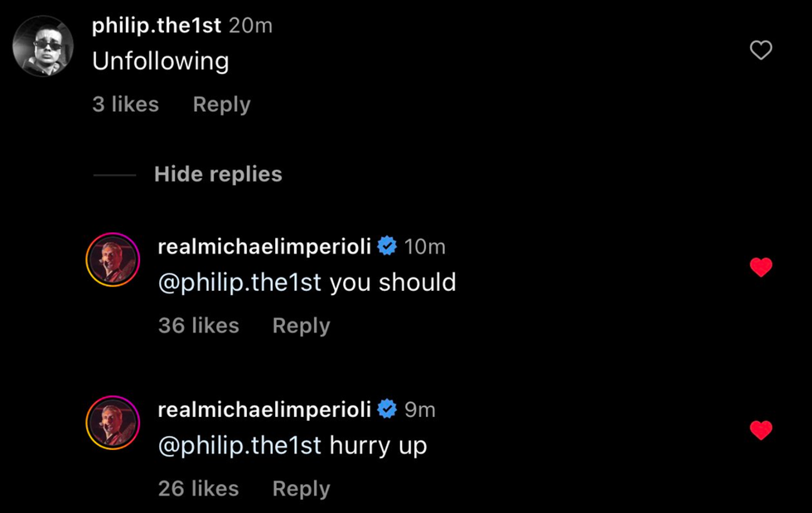This screenshot has height=513, width=812.
Task: Open realmichaelimperioli username on the 9m reply
Action: click(264, 409)
